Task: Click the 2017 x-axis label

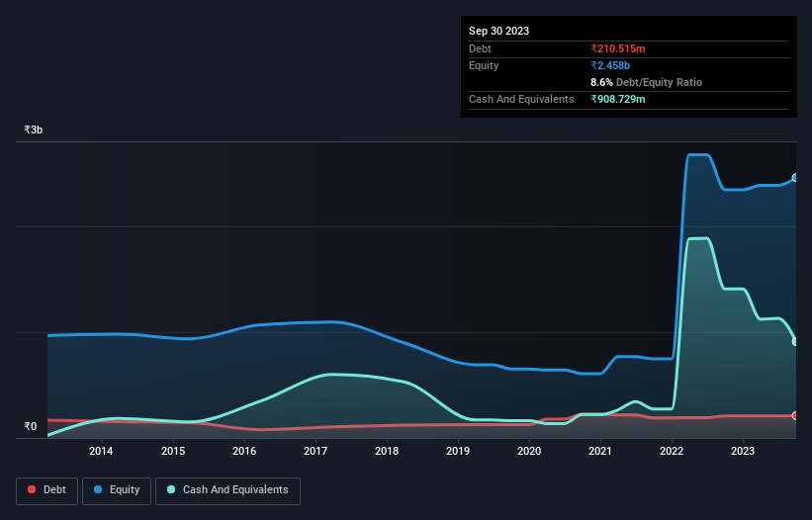Action: pyautogui.click(x=316, y=451)
